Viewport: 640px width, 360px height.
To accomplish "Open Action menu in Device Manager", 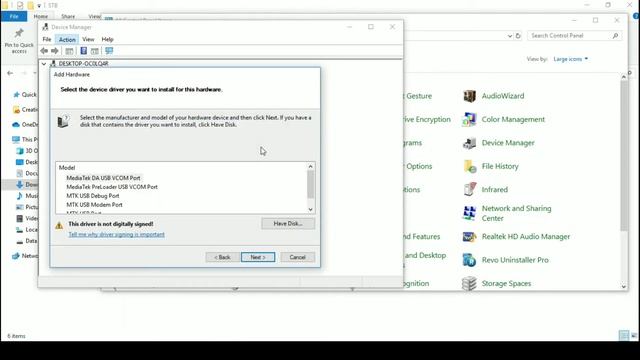I will point(67,40).
